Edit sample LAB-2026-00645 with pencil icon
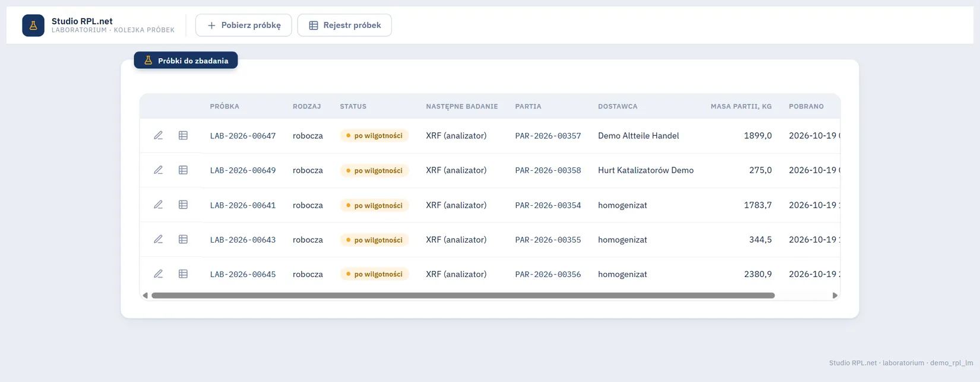Screen dimensions: 980x382 click(x=158, y=274)
